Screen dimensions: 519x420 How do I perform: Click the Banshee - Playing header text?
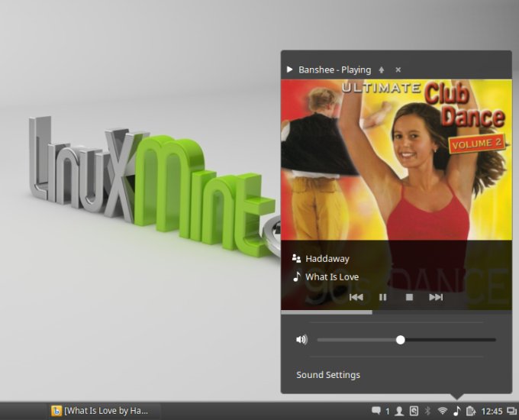(334, 70)
